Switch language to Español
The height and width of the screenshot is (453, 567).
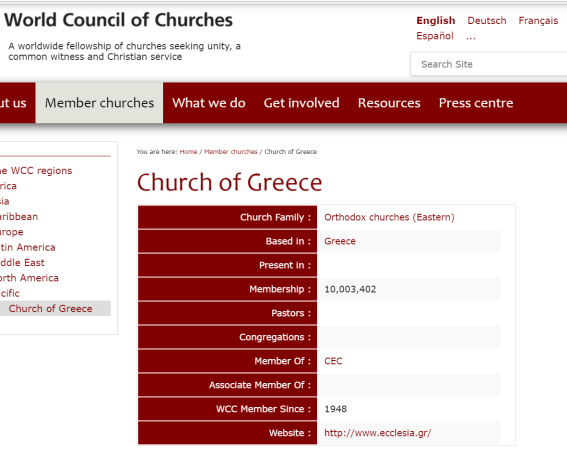pyautogui.click(x=435, y=36)
